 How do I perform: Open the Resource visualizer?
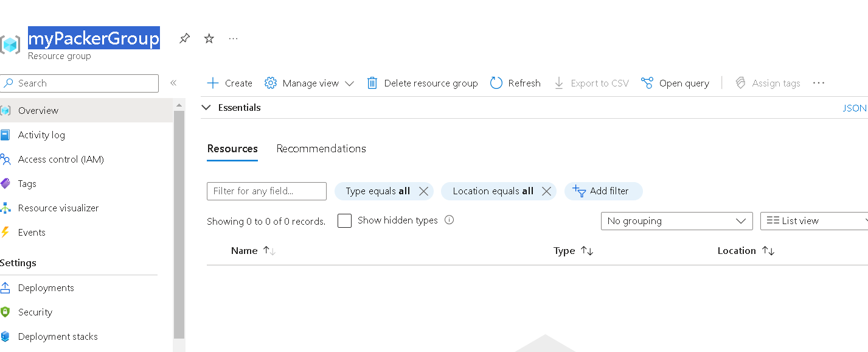[7, 208]
